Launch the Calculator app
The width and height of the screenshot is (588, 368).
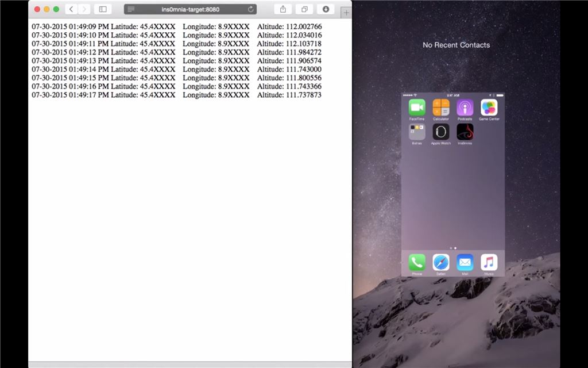click(441, 108)
